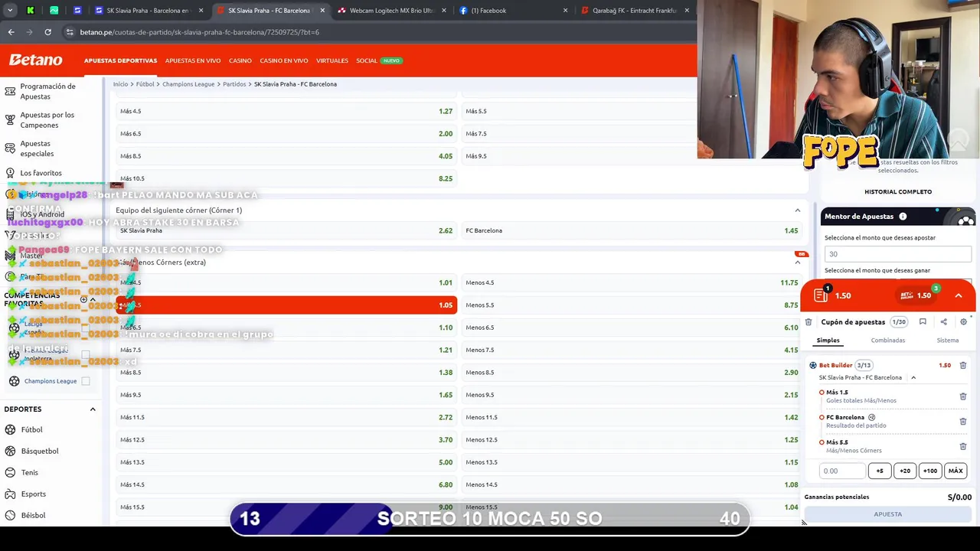
Task: Select the Tenis sport icon
Action: click(11, 472)
